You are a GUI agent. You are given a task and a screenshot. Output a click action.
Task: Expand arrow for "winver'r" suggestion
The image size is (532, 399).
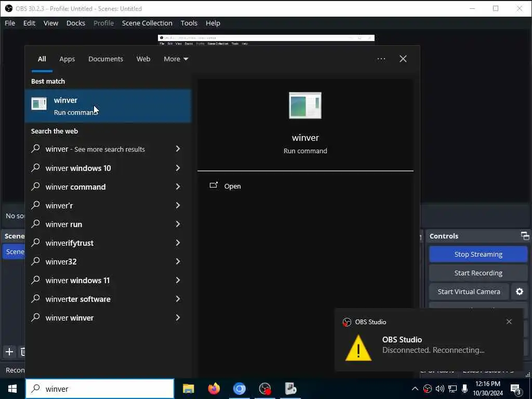click(x=178, y=205)
